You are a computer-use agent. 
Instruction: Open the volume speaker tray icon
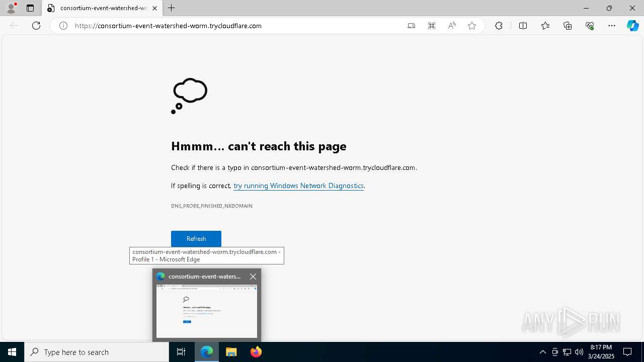tap(579, 352)
